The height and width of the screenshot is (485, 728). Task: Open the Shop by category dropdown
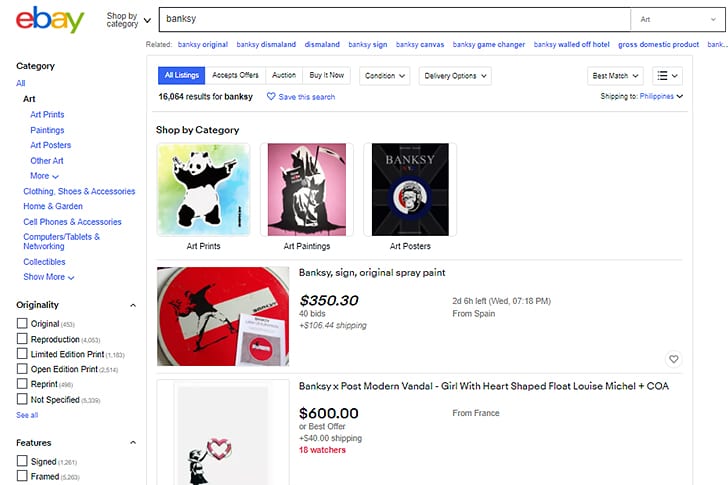point(128,20)
